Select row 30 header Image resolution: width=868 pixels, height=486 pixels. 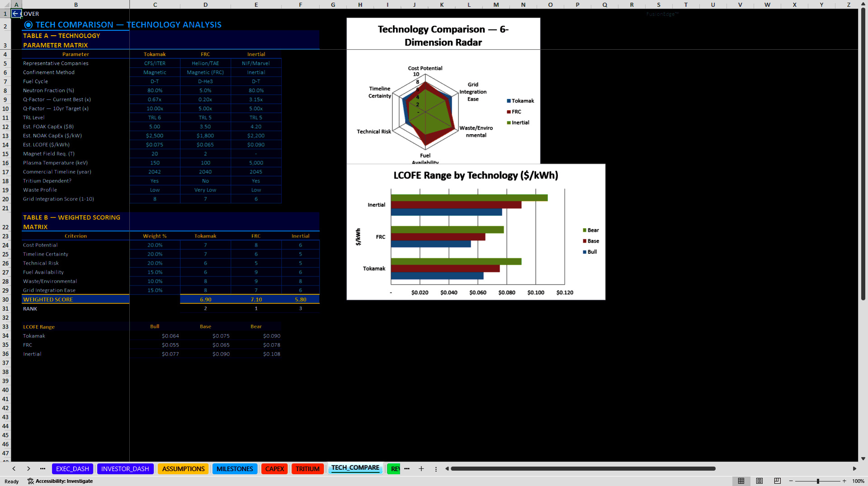click(5, 299)
